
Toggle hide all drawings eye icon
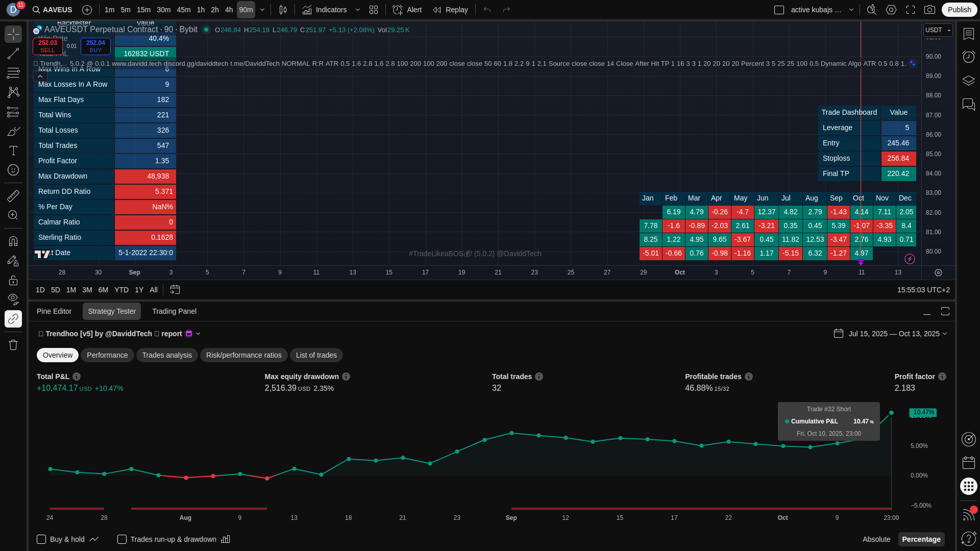tap(13, 298)
